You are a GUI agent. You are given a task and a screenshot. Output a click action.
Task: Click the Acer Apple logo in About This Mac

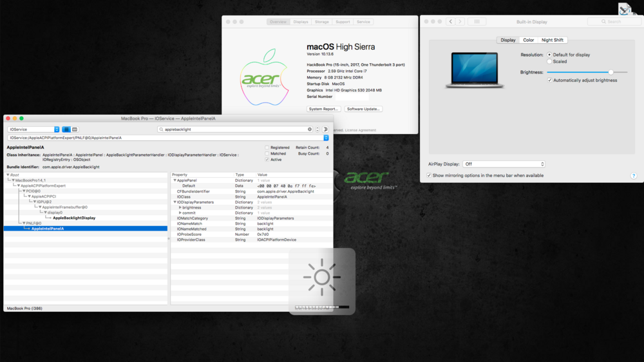point(264,77)
